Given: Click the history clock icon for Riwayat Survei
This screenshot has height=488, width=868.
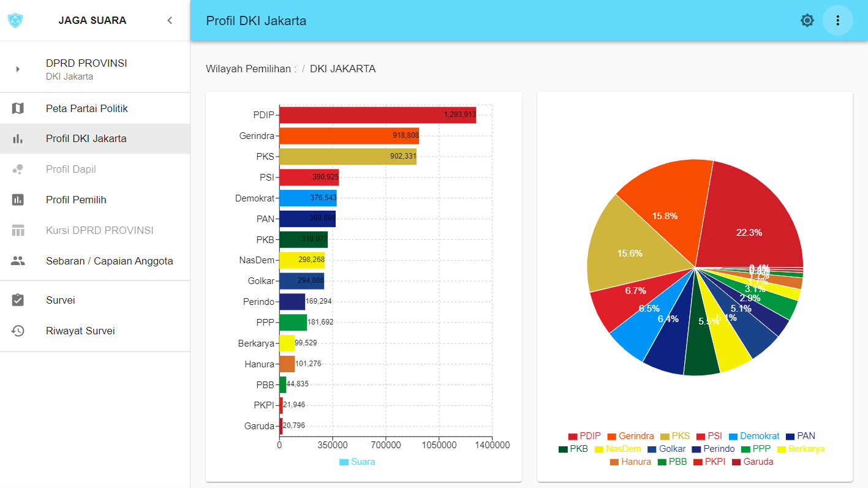Looking at the screenshot, I should (x=18, y=331).
